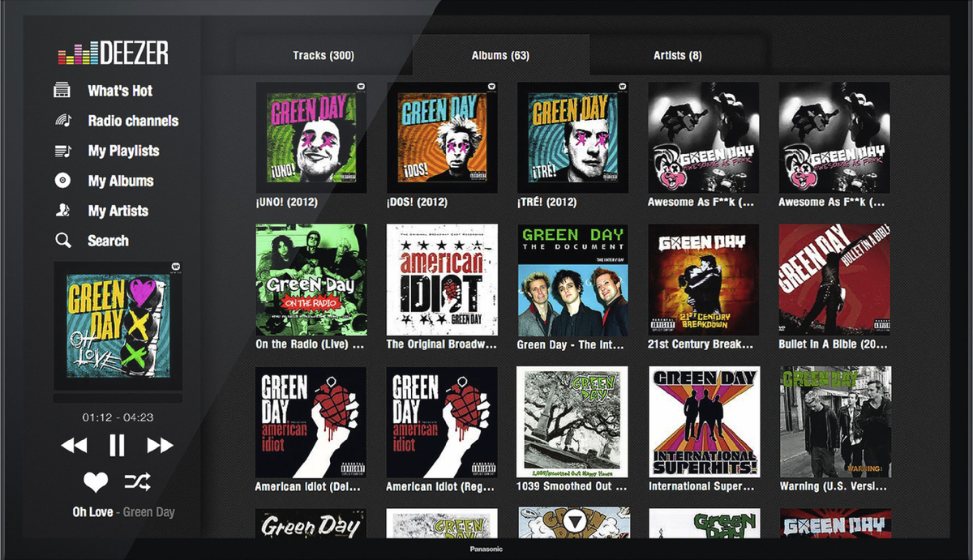
Task: Click the My Artists person icon
Action: click(62, 211)
